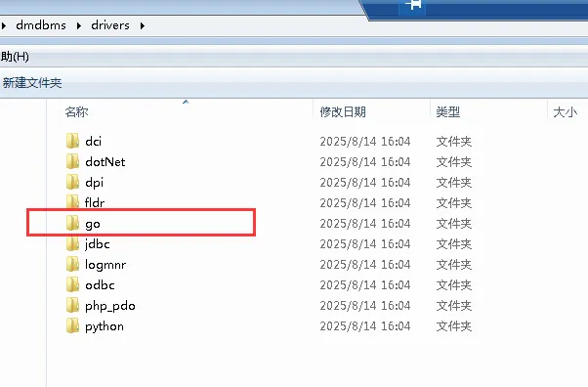This screenshot has width=588, height=387.
Task: Click the jdbc folder name
Action: point(97,244)
